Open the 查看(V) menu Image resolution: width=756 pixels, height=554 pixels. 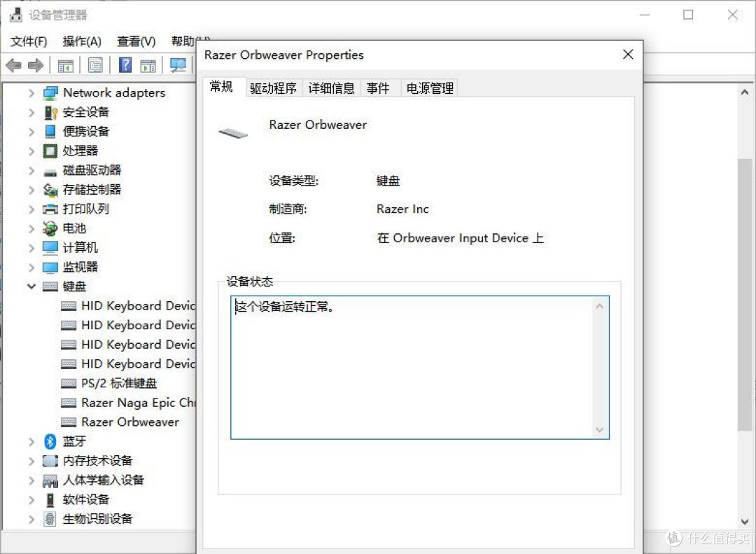(136, 41)
